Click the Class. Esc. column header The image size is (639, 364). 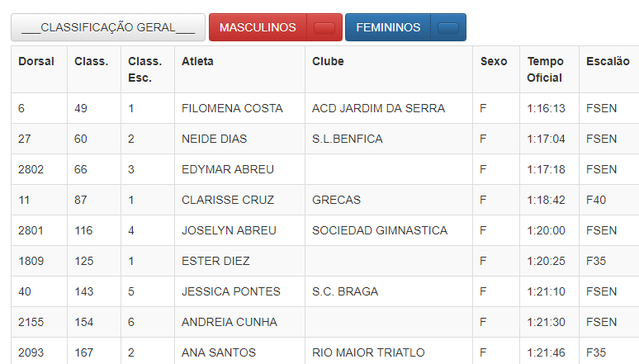click(x=145, y=69)
